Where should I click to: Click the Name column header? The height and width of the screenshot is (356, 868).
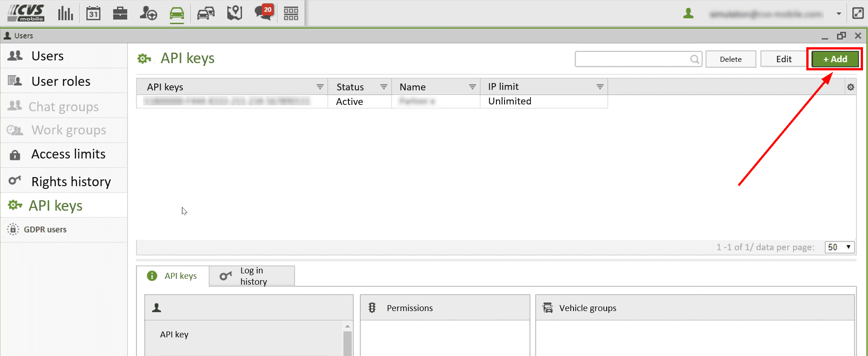click(436, 87)
